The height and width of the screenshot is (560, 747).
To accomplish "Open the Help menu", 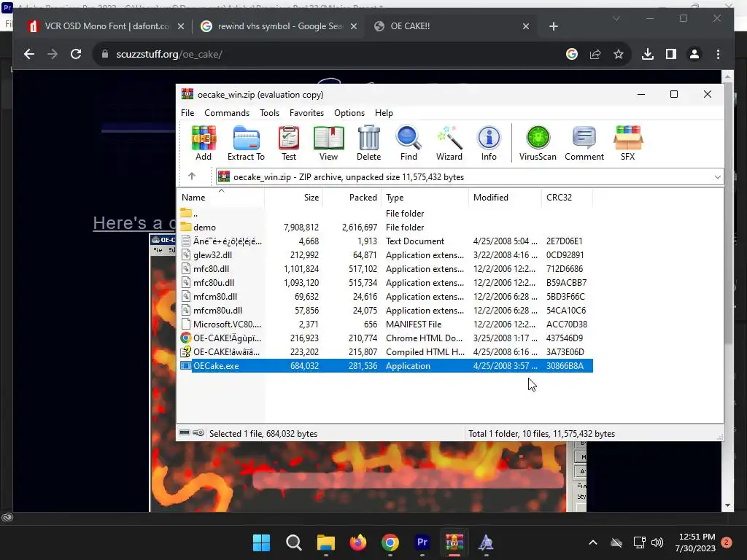I will click(x=384, y=113).
